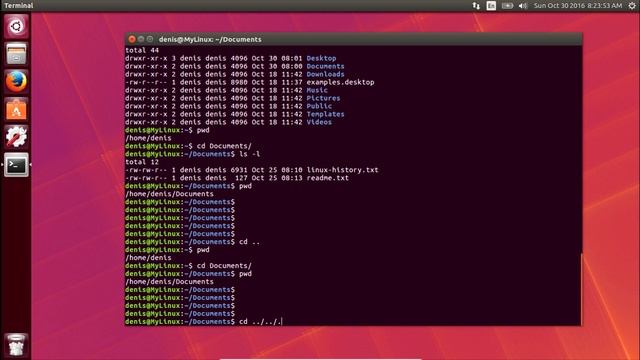
Task: Click the file size 127 value
Action: (x=241, y=178)
